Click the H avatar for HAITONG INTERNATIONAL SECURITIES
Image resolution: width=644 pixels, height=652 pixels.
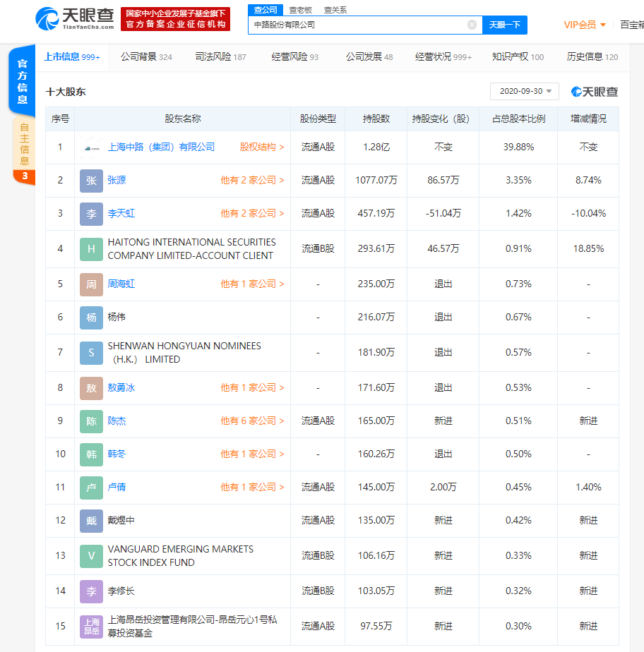91,249
